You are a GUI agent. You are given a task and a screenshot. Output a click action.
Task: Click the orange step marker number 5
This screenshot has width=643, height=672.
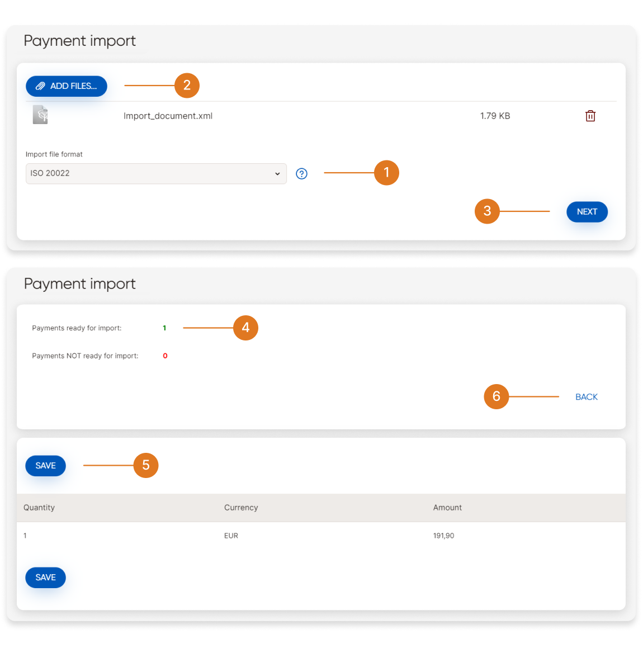pyautogui.click(x=146, y=465)
